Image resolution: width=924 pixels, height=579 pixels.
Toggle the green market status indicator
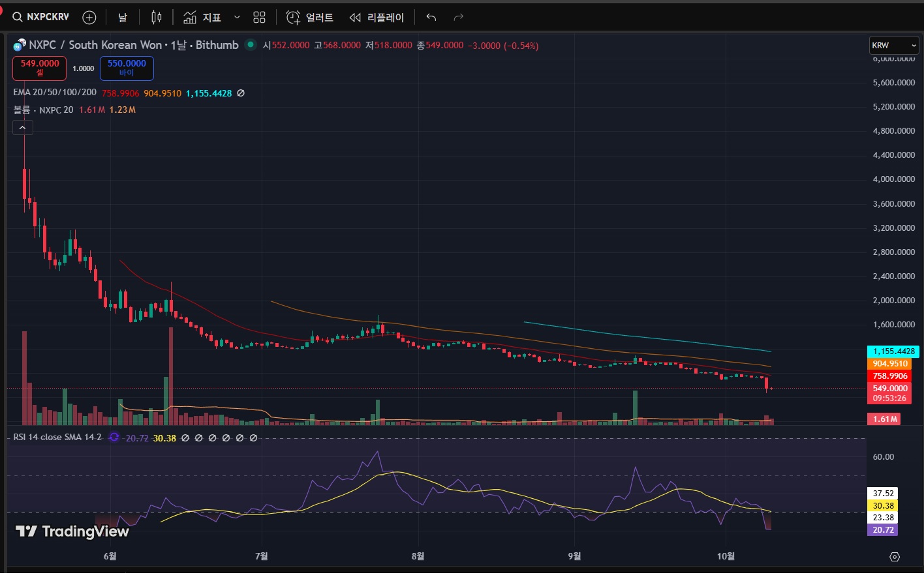(x=250, y=45)
